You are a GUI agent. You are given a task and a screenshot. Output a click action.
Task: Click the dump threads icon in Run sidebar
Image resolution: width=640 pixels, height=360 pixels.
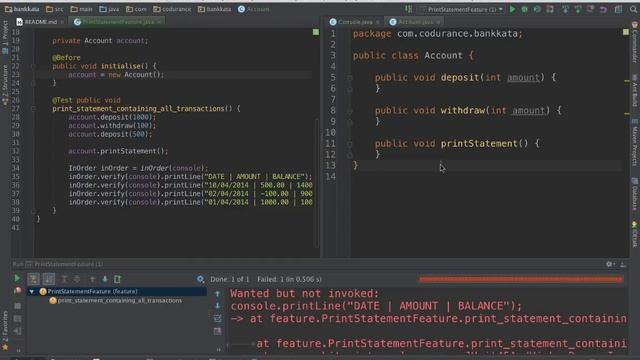coord(17,318)
